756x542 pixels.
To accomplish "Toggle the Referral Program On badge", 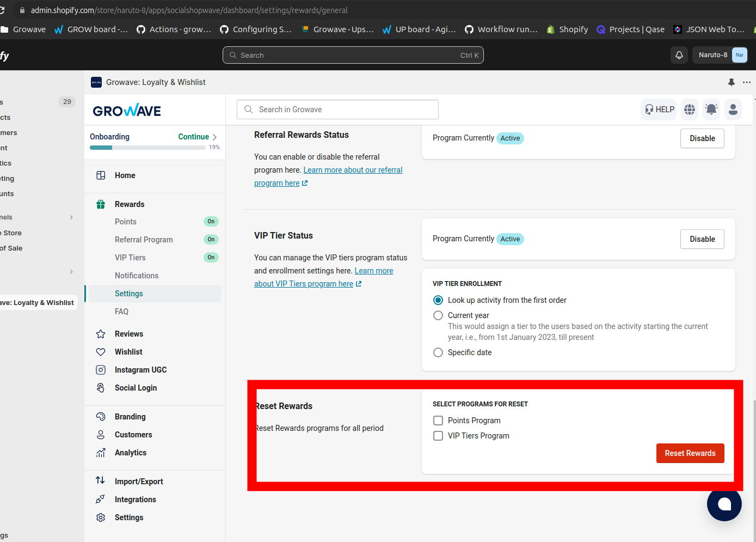I will 211,240.
